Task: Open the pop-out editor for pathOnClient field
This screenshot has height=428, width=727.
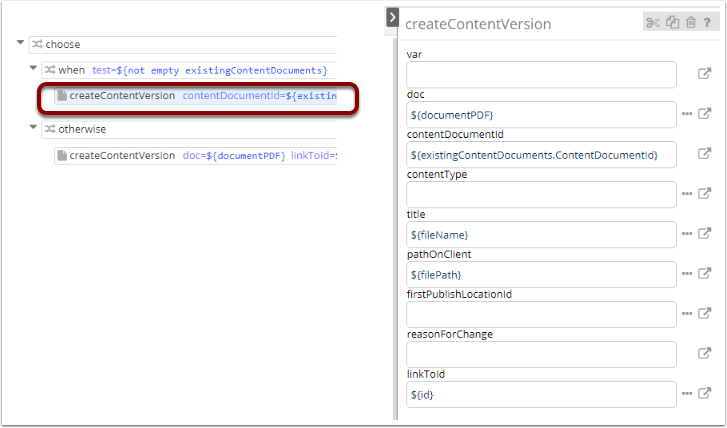Action: 704,274
